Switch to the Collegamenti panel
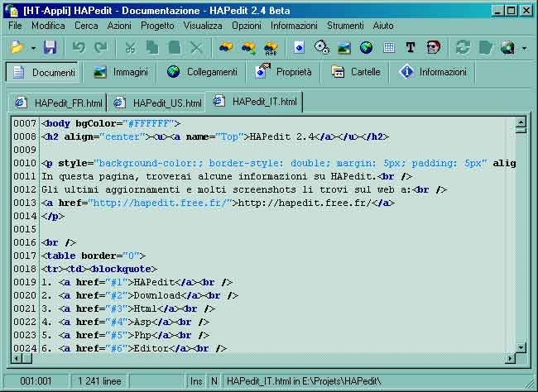 pyautogui.click(x=201, y=72)
